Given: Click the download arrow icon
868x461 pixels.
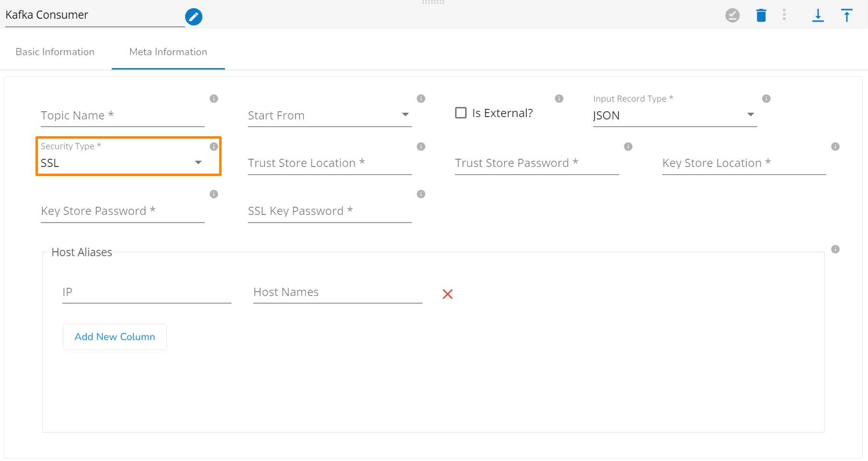Looking at the screenshot, I should pyautogui.click(x=818, y=15).
